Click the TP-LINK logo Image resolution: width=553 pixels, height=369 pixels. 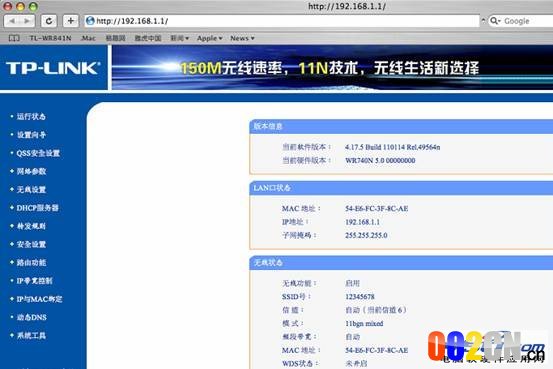53,68
